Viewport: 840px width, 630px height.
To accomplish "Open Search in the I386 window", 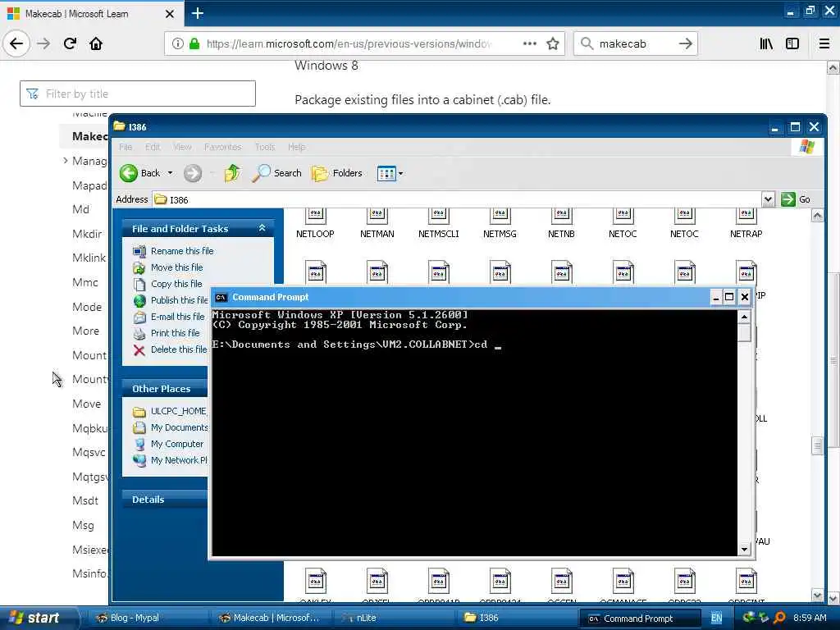I will coord(276,173).
